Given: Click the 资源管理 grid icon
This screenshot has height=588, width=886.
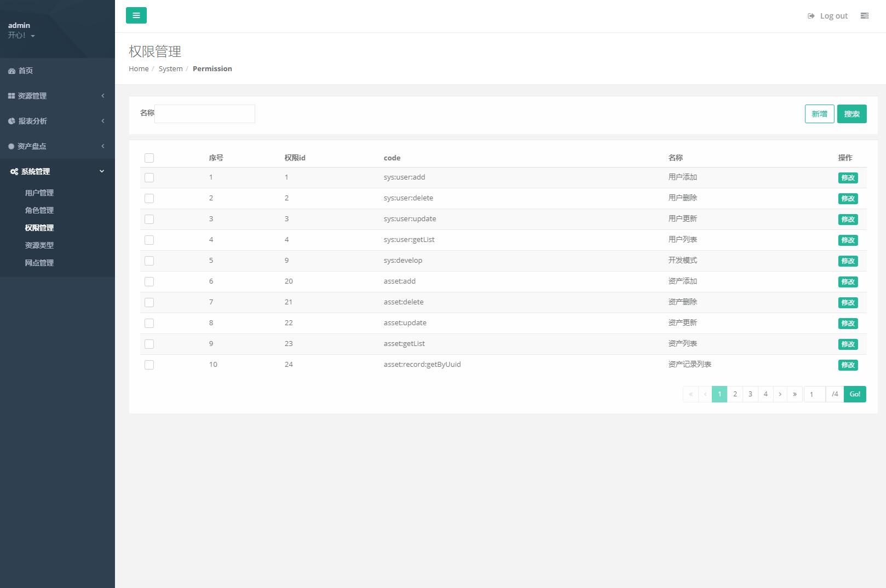Looking at the screenshot, I should [x=11, y=96].
